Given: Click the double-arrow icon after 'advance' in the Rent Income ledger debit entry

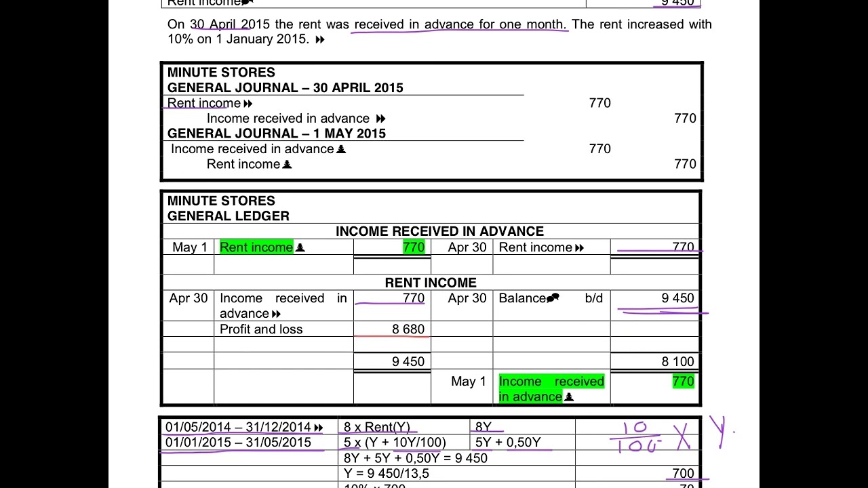Looking at the screenshot, I should pyautogui.click(x=276, y=314).
